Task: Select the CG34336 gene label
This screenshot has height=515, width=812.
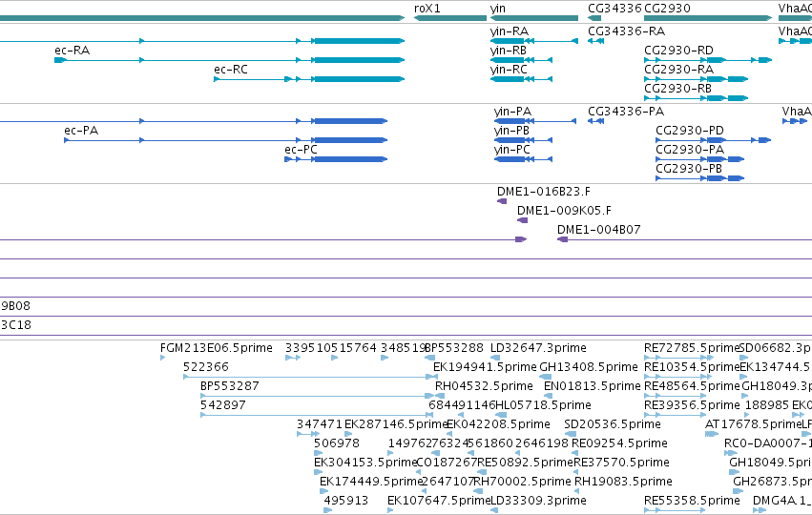Action: coord(614,9)
